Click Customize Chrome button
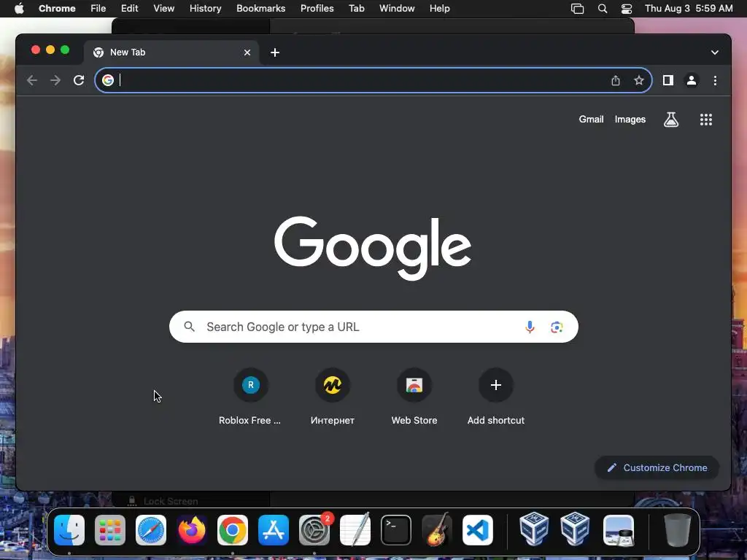Image resolution: width=747 pixels, height=560 pixels. pyautogui.click(x=657, y=467)
